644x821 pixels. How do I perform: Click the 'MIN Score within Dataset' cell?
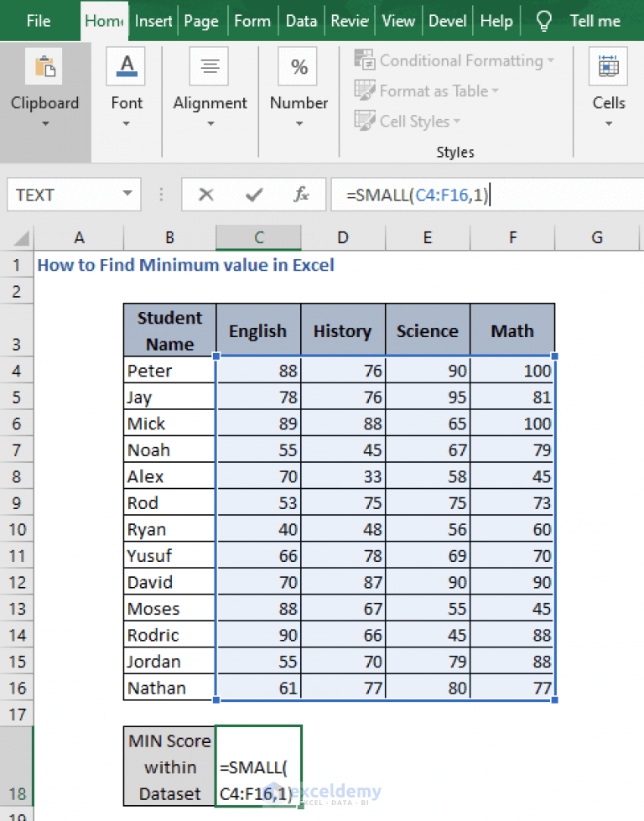pos(169,766)
